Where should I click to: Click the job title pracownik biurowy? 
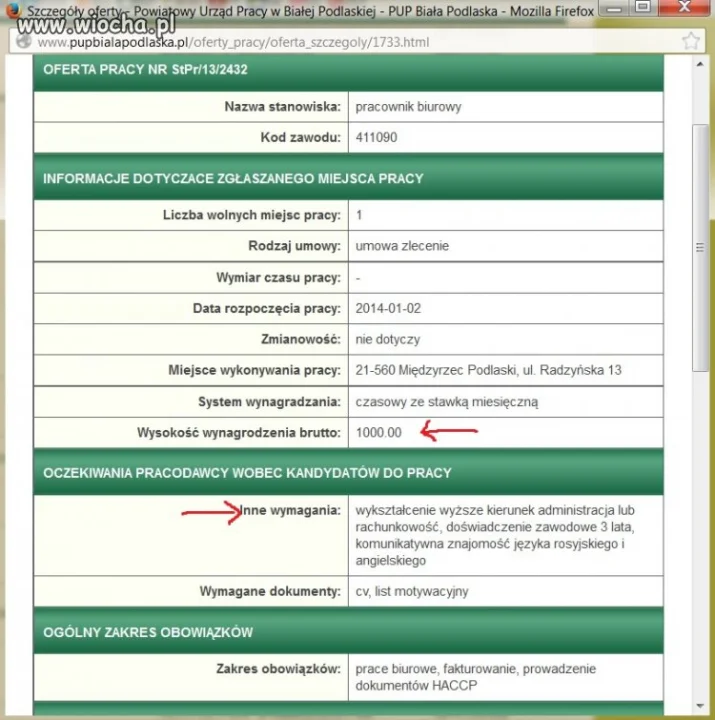click(408, 107)
